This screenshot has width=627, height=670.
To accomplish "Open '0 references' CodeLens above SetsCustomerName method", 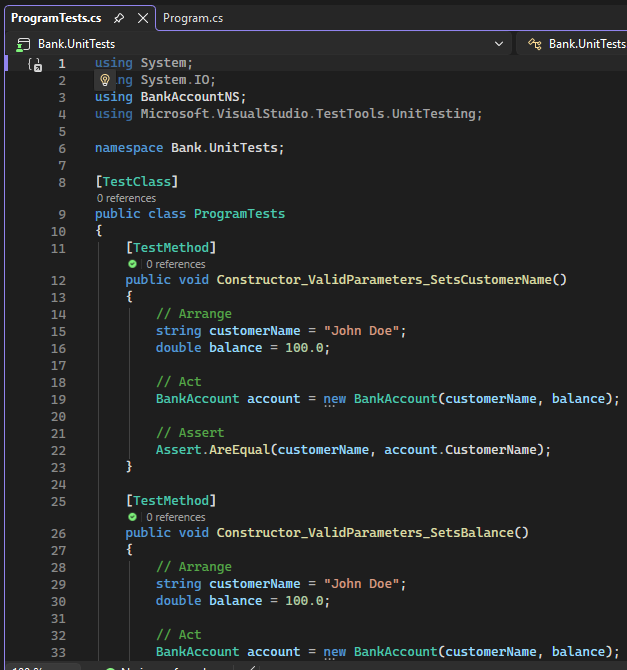I will click(176, 264).
